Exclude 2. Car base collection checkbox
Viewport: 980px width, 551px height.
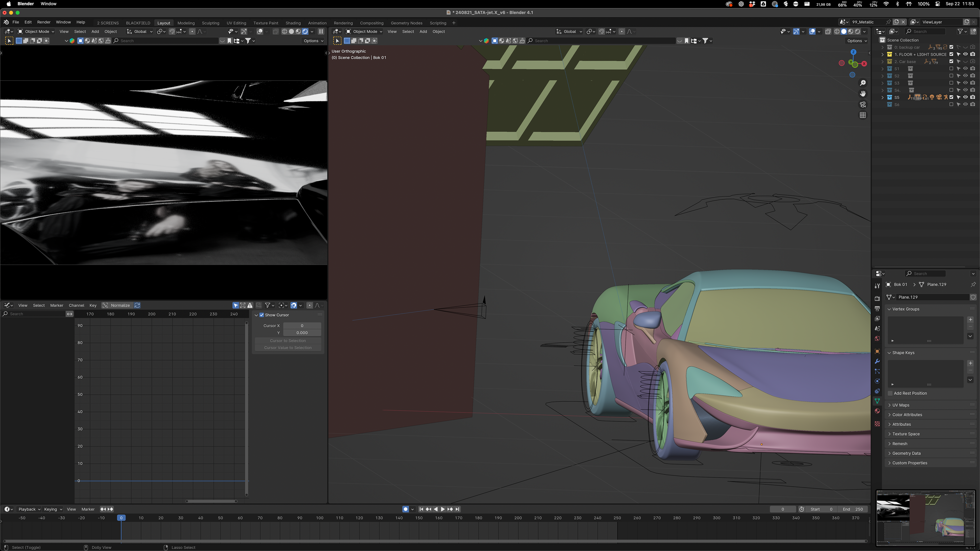pyautogui.click(x=951, y=61)
